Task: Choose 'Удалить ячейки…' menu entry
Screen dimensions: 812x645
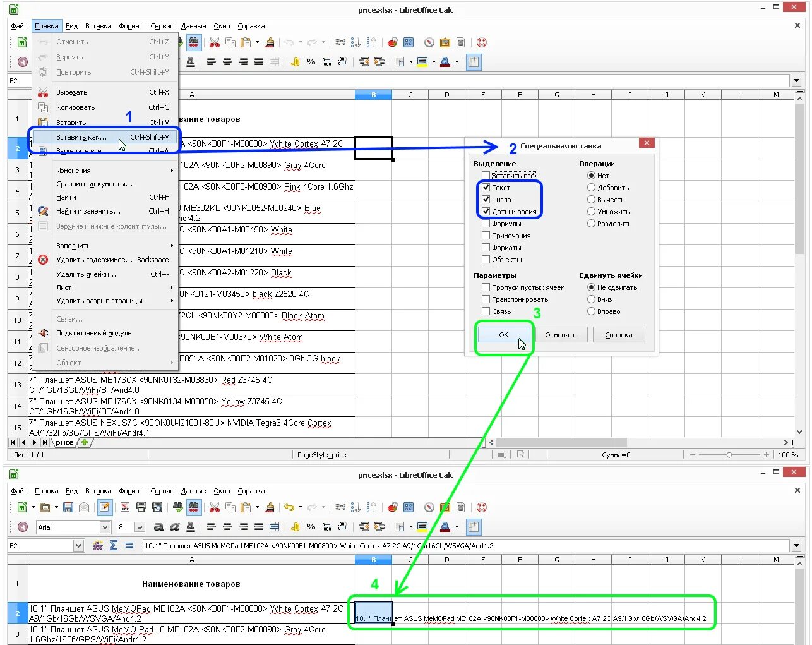Action: [x=105, y=274]
